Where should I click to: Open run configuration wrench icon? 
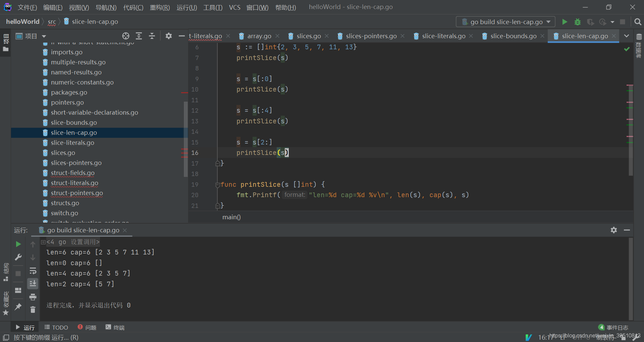[x=18, y=257]
